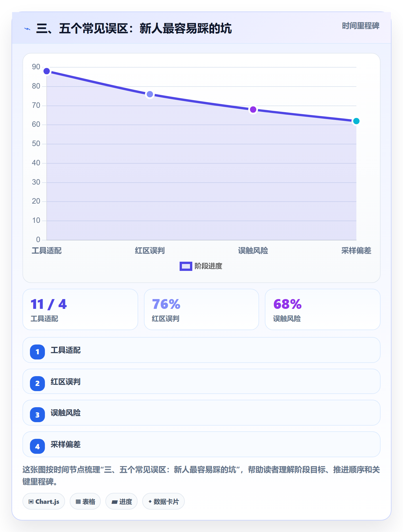Click the section title 三、五个常见误区
Viewport: 403px width, 532px height.
134,29
